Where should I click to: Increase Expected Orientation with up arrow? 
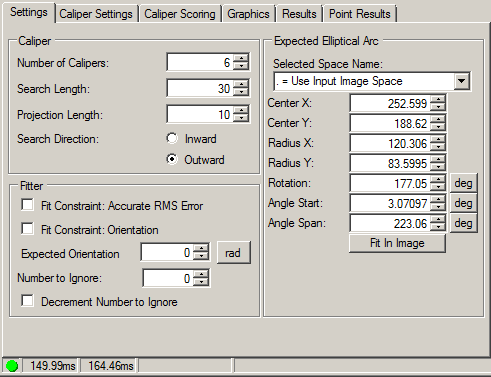click(x=201, y=249)
